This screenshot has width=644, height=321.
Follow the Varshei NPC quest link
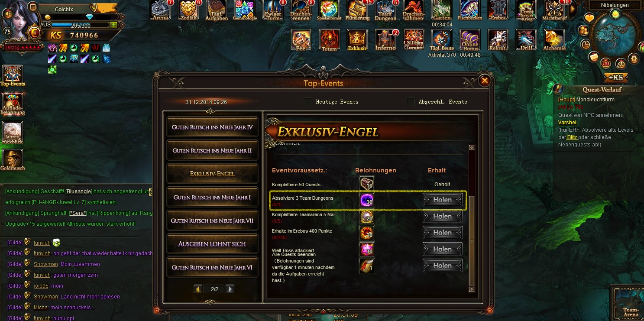pyautogui.click(x=567, y=123)
